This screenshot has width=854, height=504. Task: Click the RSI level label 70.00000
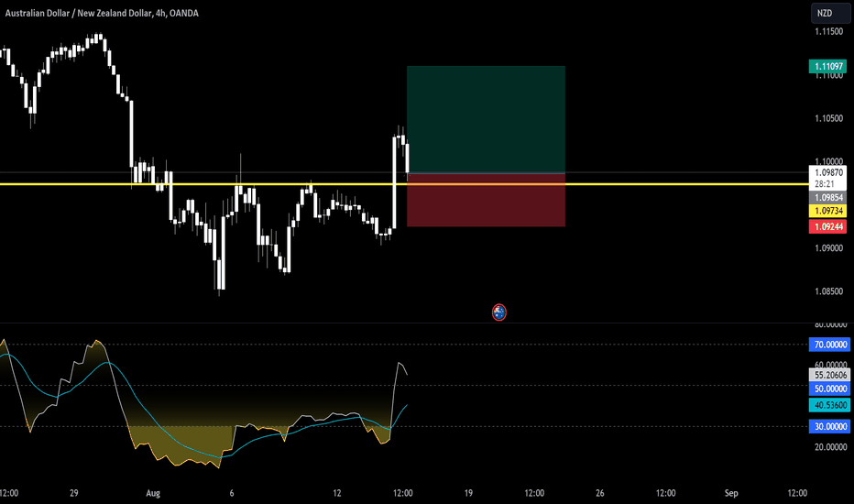click(829, 345)
